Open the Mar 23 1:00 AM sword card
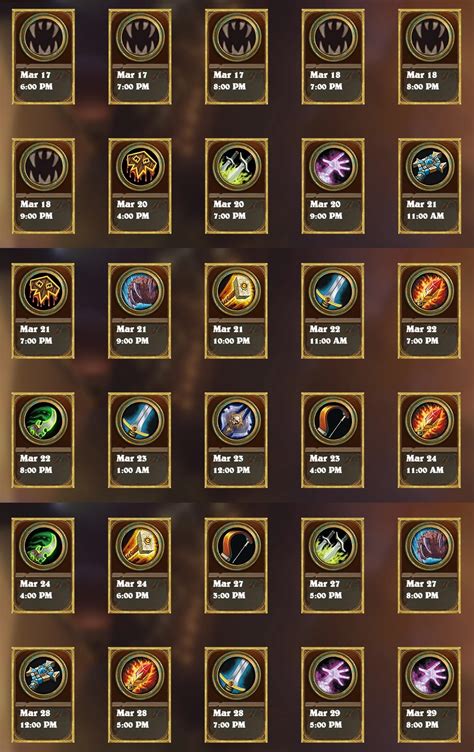The width and height of the screenshot is (474, 752). point(140,440)
